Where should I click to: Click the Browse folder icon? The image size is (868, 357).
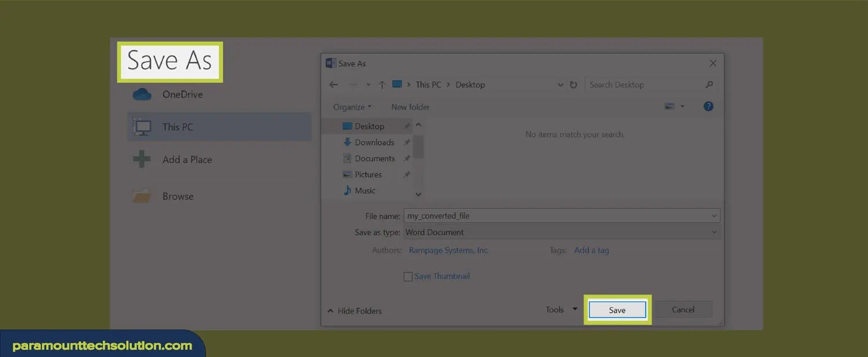(x=142, y=196)
